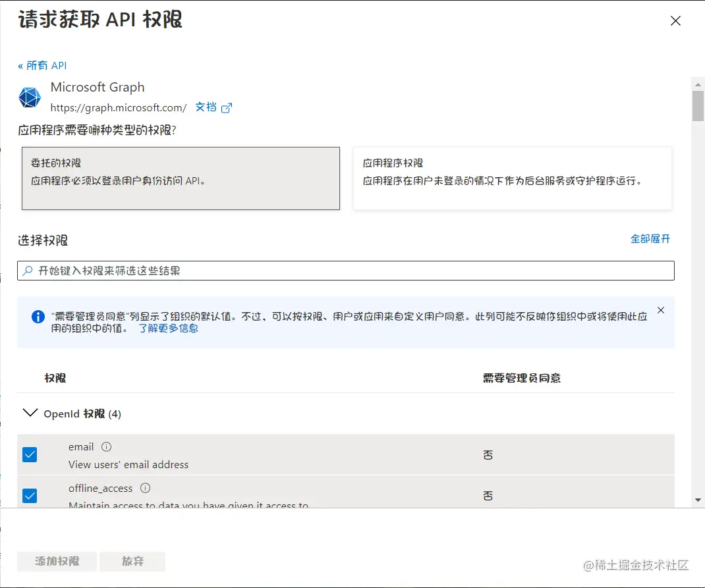Dismiss the admin consent info banner

click(661, 310)
